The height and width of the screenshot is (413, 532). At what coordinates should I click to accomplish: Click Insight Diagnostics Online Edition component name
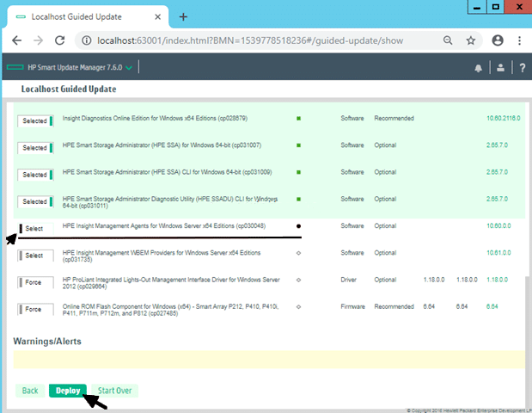[x=155, y=118]
